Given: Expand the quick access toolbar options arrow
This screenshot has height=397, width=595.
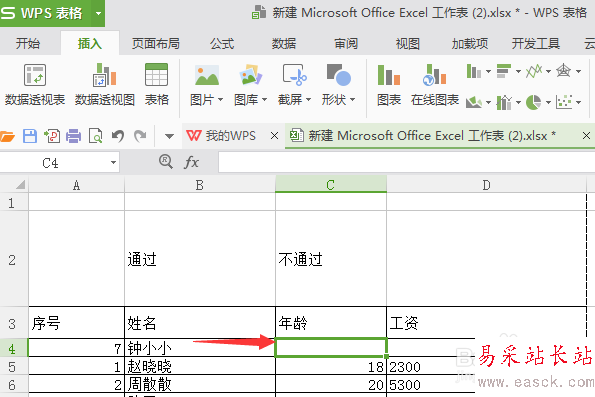Looking at the screenshot, I should 169,136.
